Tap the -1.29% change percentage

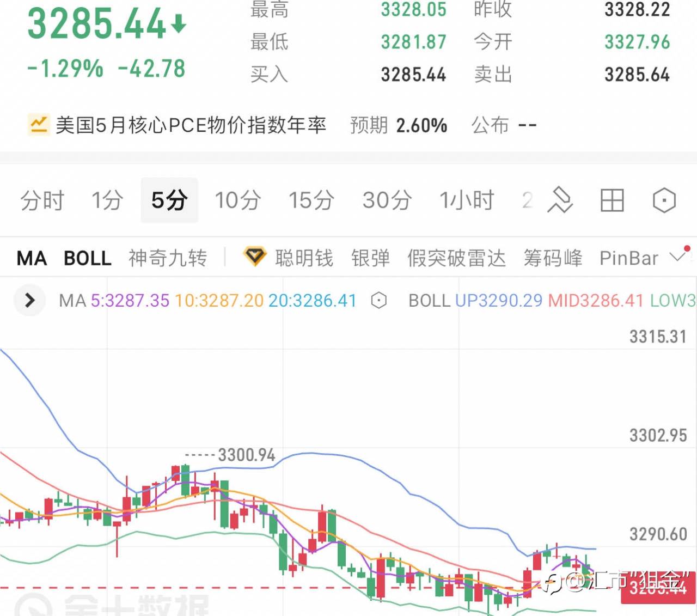point(65,69)
